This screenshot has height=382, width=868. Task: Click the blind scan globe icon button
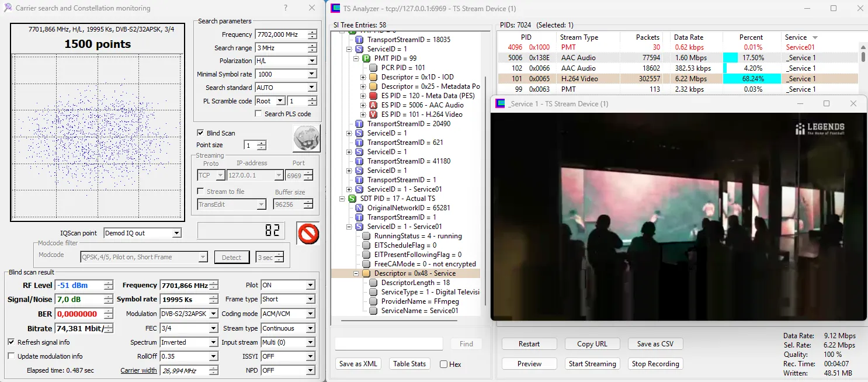click(306, 139)
